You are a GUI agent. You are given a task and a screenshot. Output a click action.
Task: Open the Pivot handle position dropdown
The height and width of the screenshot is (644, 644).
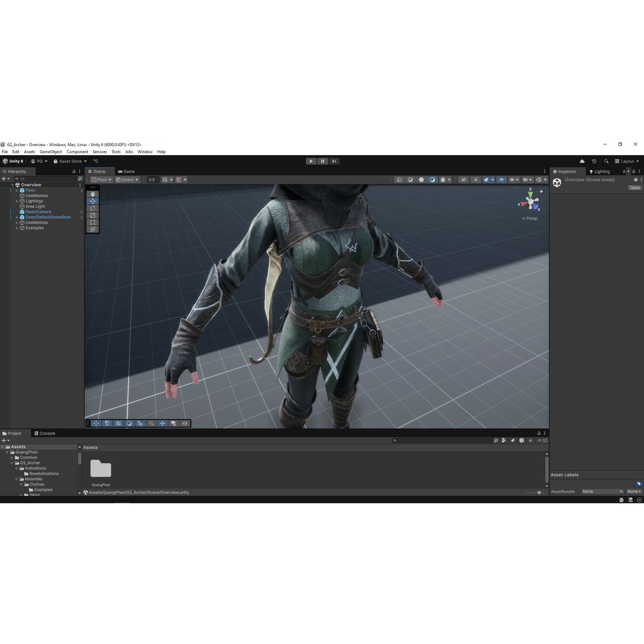pos(101,179)
